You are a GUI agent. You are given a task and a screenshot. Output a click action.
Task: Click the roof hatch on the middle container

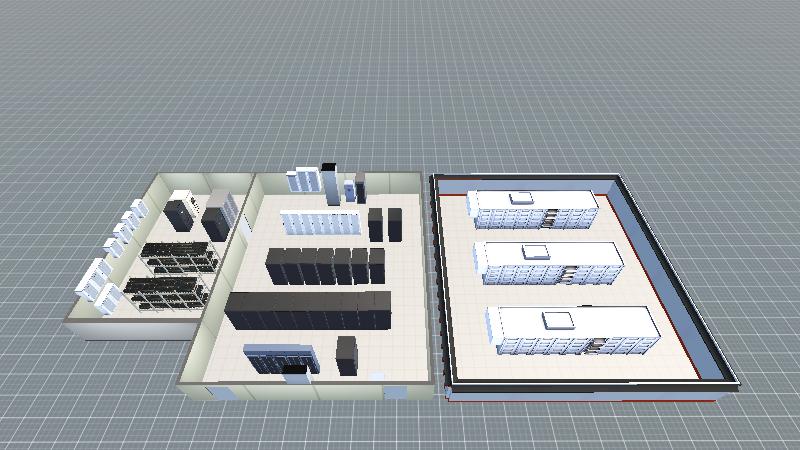coord(537,250)
